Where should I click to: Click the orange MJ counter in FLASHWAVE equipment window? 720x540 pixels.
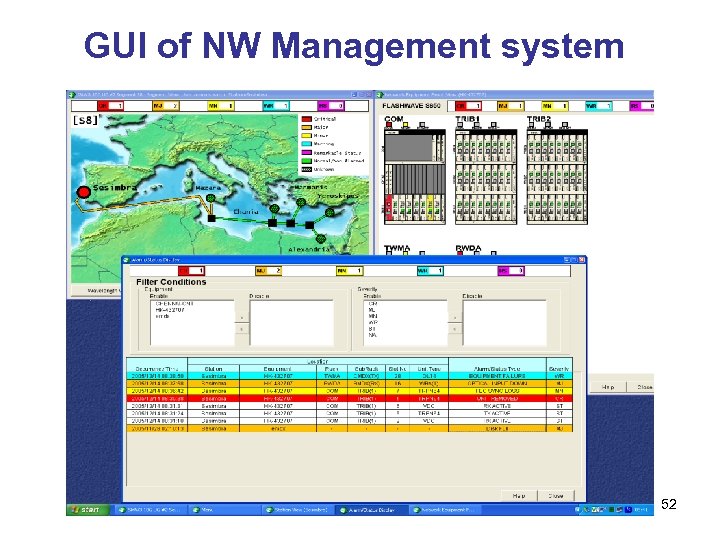pos(511,106)
